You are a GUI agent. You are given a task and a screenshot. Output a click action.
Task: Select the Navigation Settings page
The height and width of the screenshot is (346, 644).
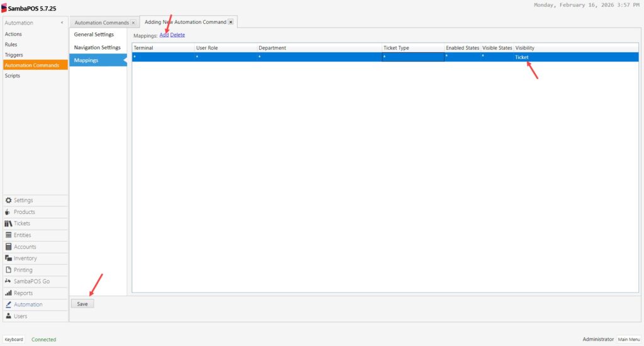coord(97,48)
